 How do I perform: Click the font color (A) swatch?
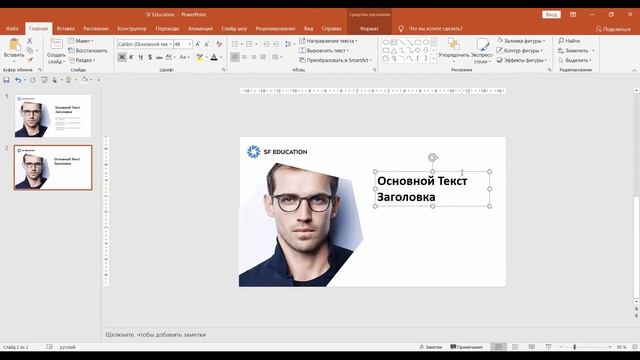(214, 58)
